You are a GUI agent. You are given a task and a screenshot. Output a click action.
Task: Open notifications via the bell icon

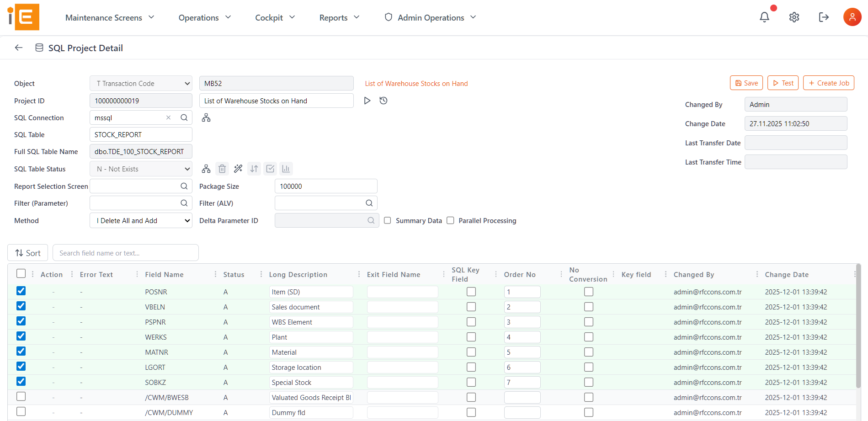[764, 17]
